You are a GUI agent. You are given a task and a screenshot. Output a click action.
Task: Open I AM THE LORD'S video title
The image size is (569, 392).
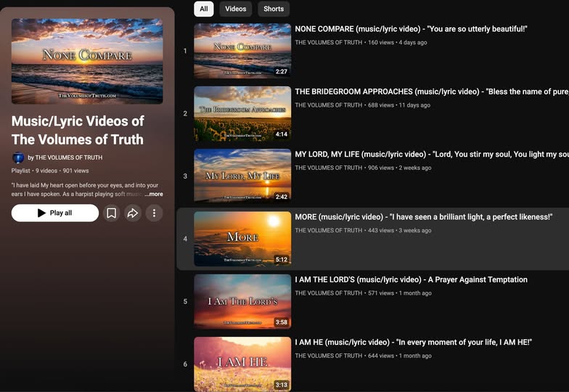tap(411, 280)
